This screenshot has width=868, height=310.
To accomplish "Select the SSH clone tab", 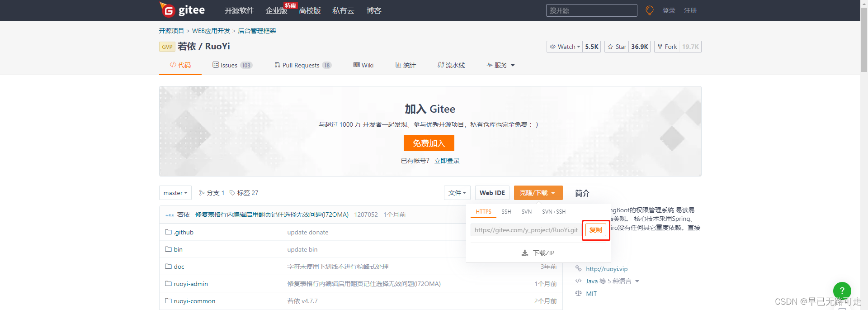I will click(506, 212).
